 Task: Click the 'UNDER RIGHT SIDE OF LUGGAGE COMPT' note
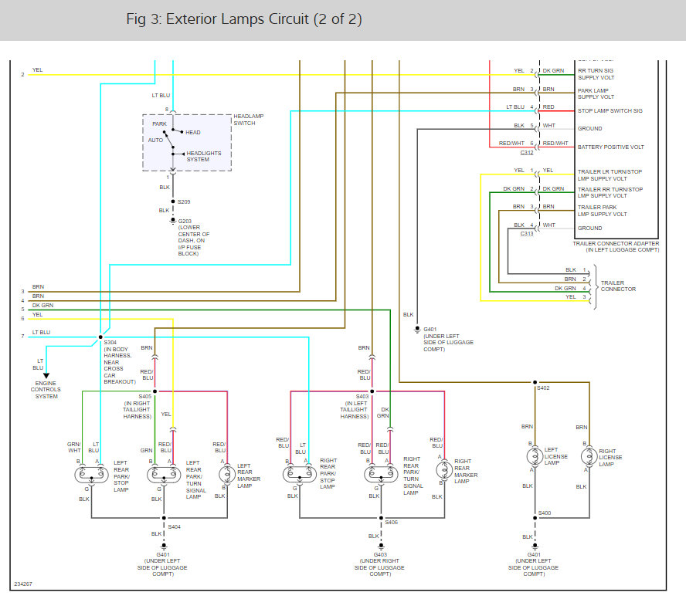pos(379,567)
